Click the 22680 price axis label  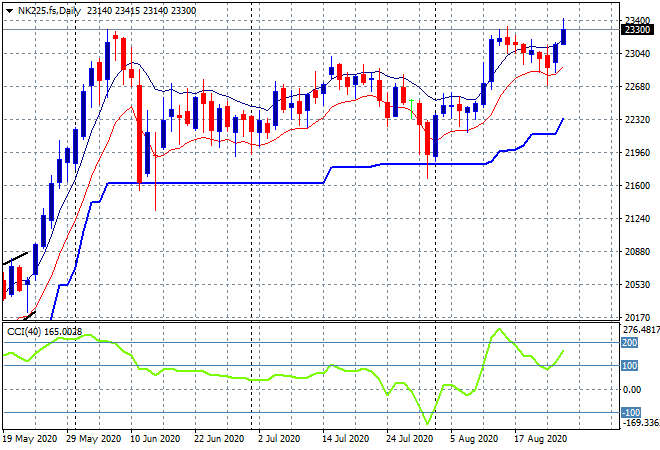pyautogui.click(x=637, y=87)
